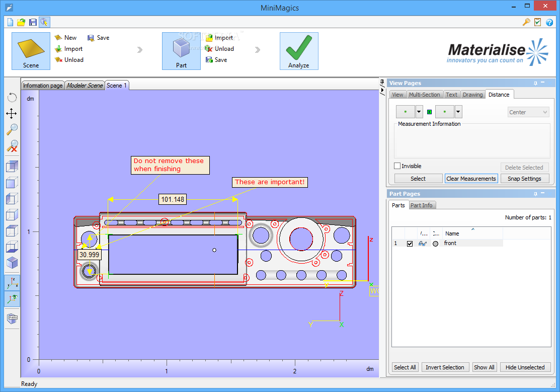Select the zoom magnifier tool
The height and width of the screenshot is (392, 560).
tap(12, 129)
